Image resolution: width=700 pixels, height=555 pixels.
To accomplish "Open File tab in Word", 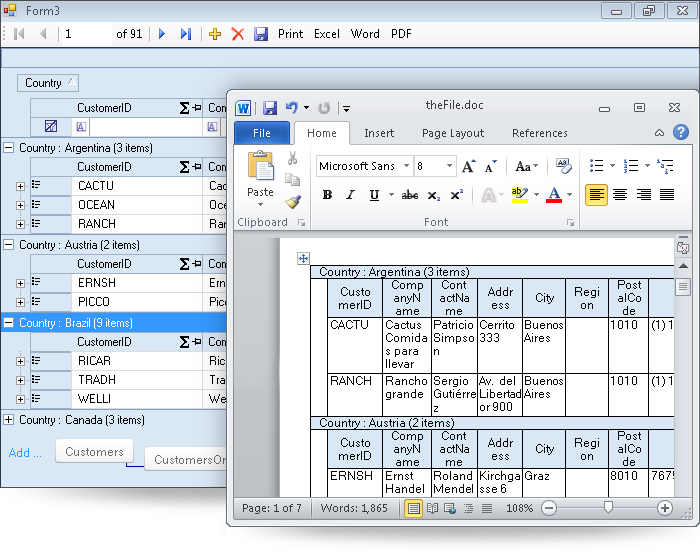I will click(262, 133).
